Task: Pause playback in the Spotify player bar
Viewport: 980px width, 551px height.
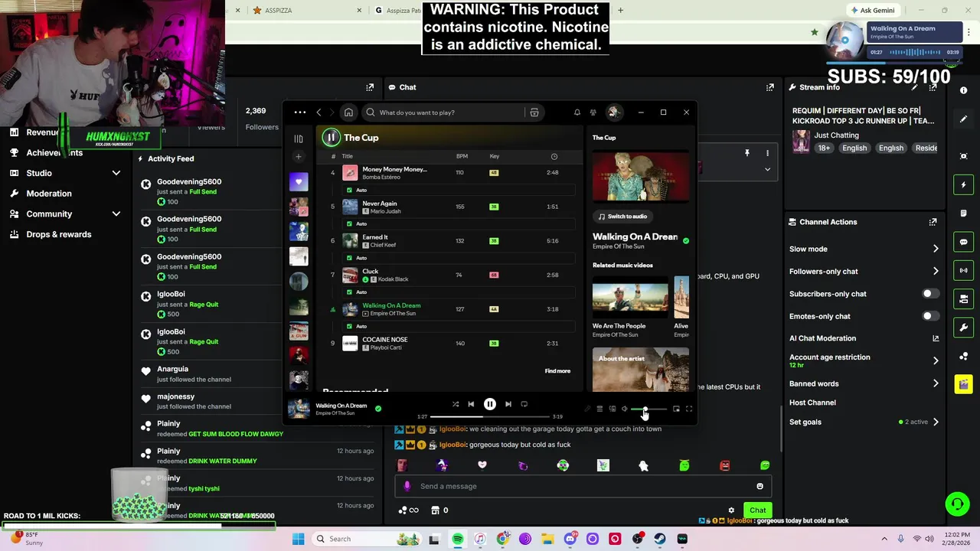Action: tap(490, 404)
